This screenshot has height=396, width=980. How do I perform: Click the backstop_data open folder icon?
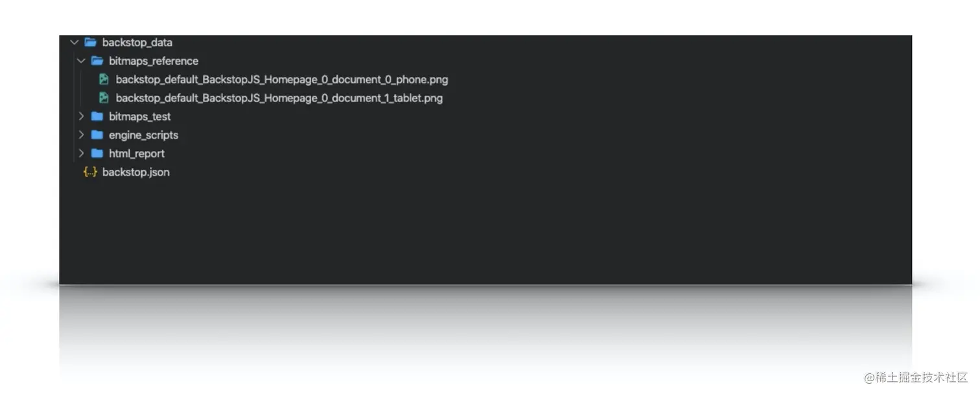91,43
